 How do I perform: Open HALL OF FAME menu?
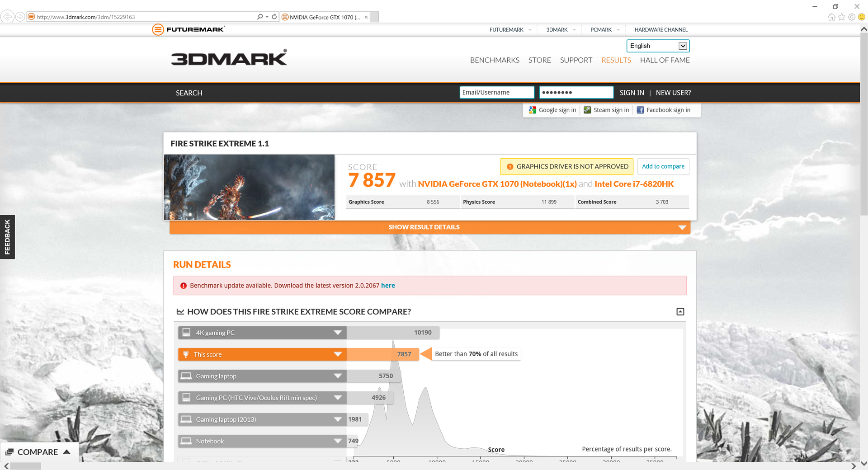665,60
